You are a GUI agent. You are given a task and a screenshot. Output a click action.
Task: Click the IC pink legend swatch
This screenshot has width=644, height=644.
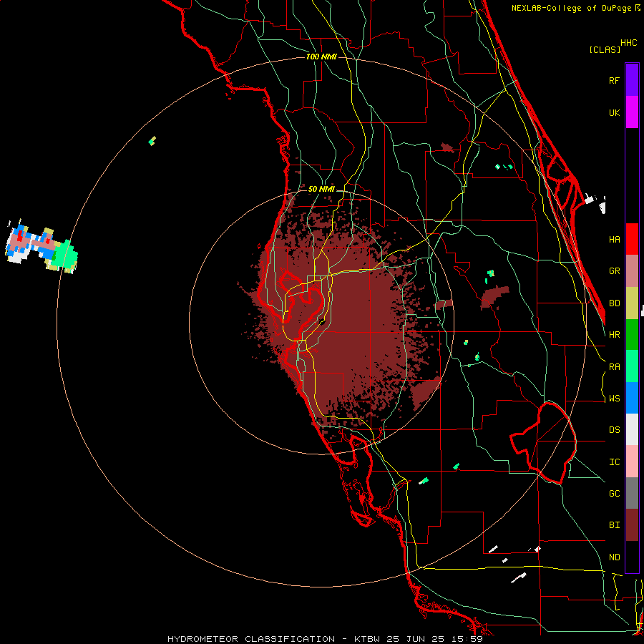tap(632, 462)
